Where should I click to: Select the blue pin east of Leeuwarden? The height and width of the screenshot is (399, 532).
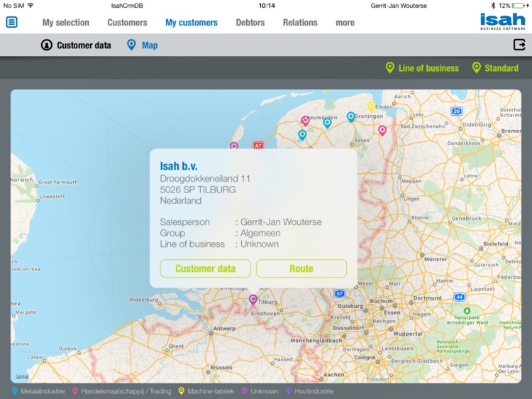[x=327, y=123]
